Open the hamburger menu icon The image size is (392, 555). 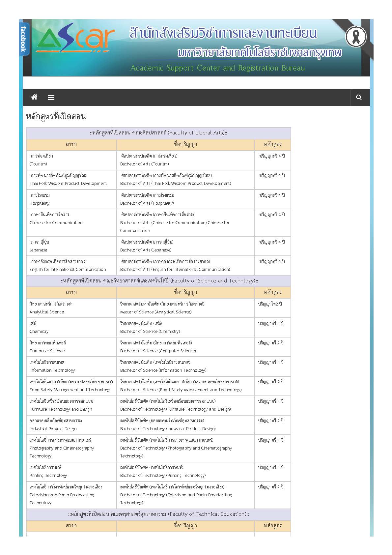(51, 98)
